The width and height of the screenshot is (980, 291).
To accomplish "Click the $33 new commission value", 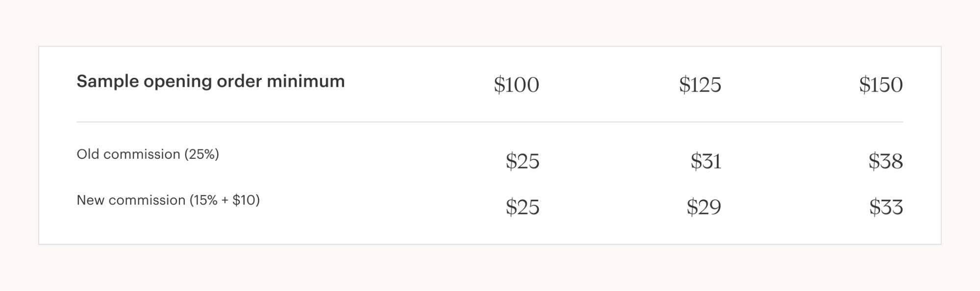I will 886,207.
